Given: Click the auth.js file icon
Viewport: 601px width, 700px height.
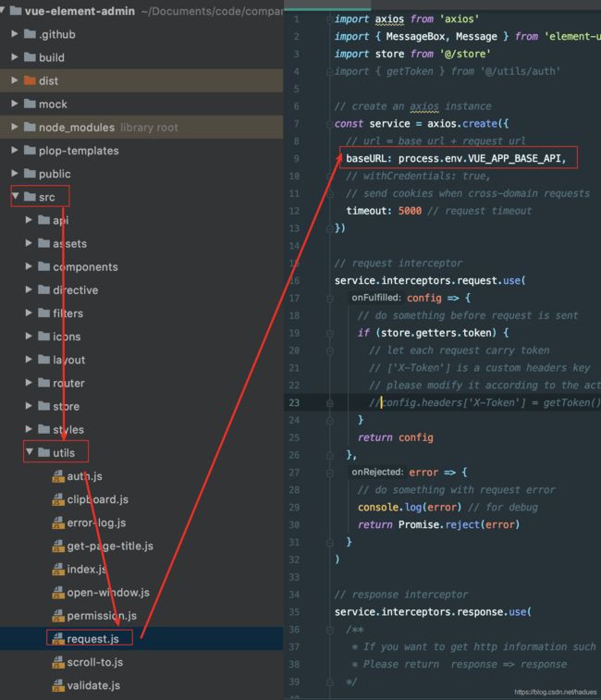Looking at the screenshot, I should pos(58,476).
